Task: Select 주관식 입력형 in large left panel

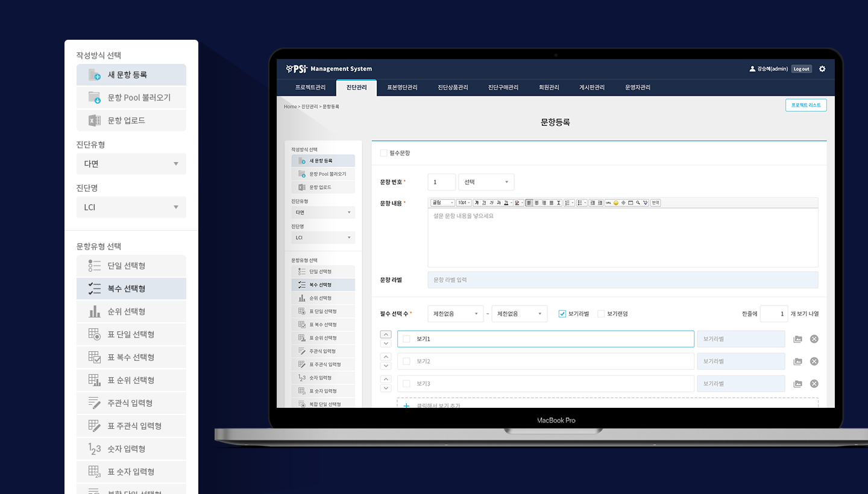Action: point(131,403)
